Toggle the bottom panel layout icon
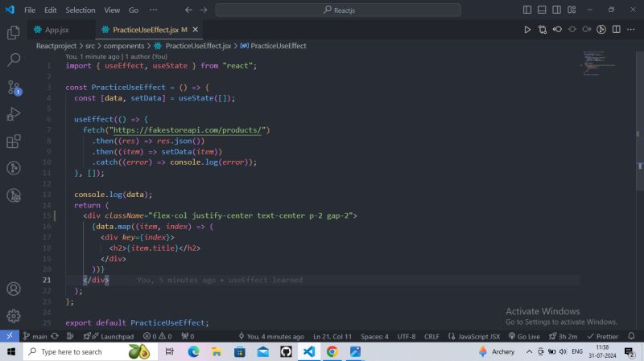This screenshot has height=361, width=644. [x=542, y=10]
